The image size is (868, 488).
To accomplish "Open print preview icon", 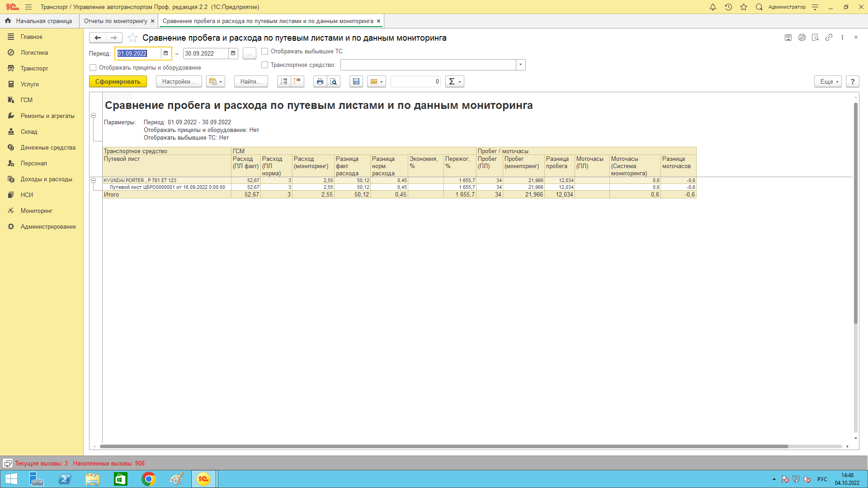I will coord(334,82).
